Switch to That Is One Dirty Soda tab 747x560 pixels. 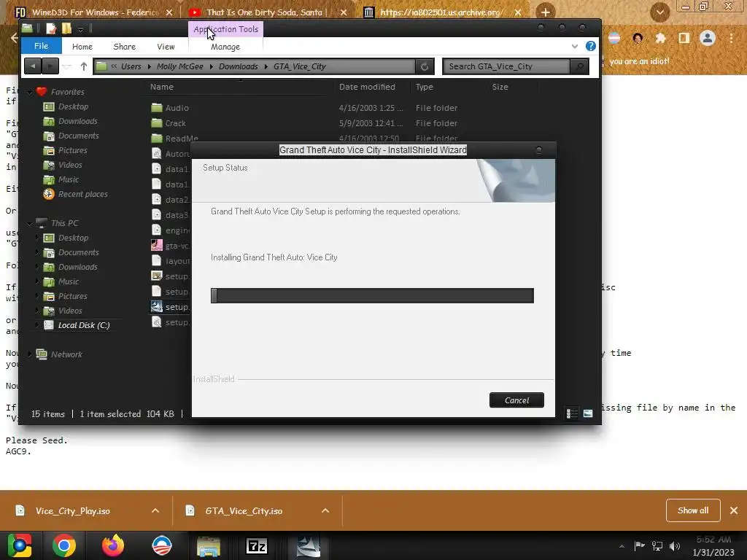click(x=264, y=12)
